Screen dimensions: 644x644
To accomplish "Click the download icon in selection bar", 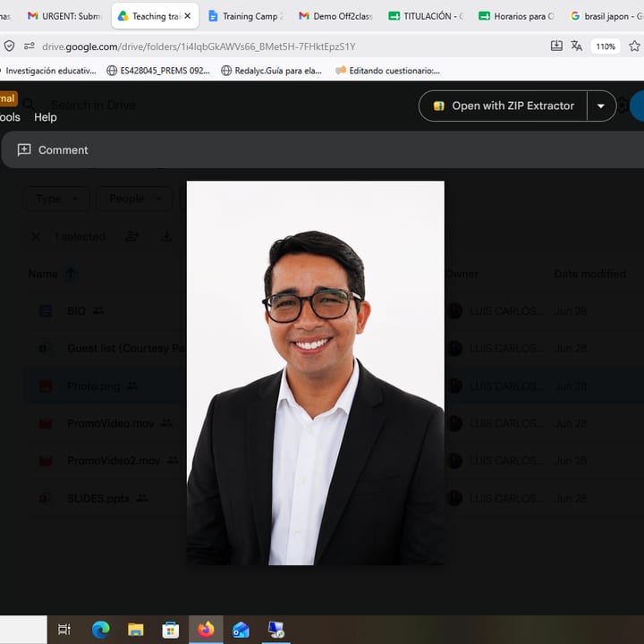I will 166,236.
